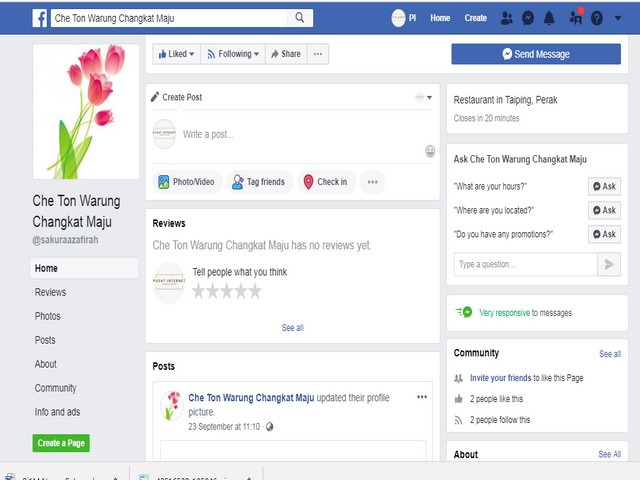Screen dimensions: 640x480
Task: Open the Friend Requests icon
Action: pos(507,18)
